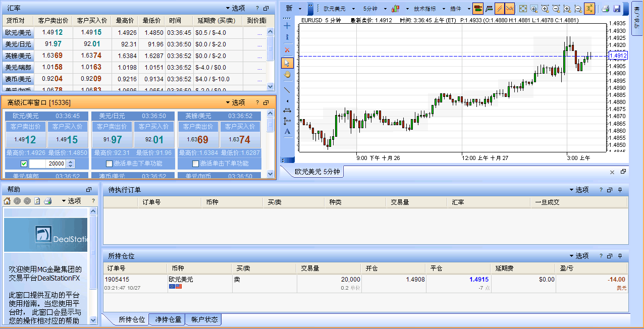Save the chart with floppy disk icon

[x=617, y=9]
